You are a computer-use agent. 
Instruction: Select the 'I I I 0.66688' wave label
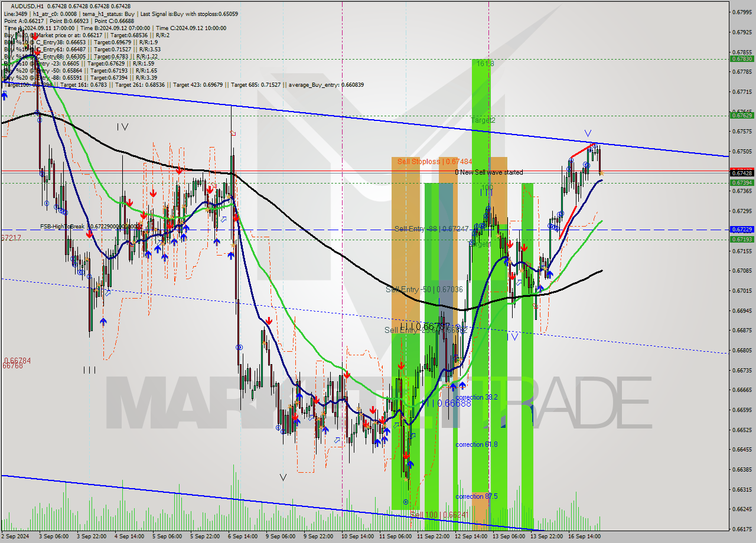click(x=446, y=403)
